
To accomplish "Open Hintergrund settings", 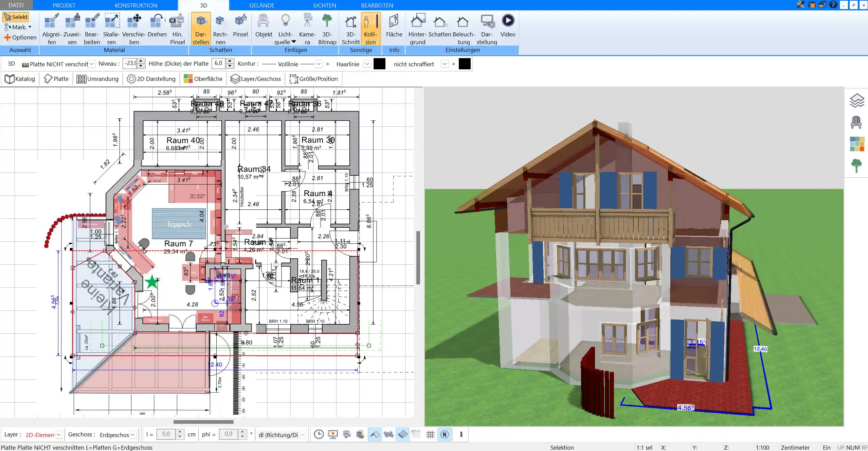I will click(417, 29).
